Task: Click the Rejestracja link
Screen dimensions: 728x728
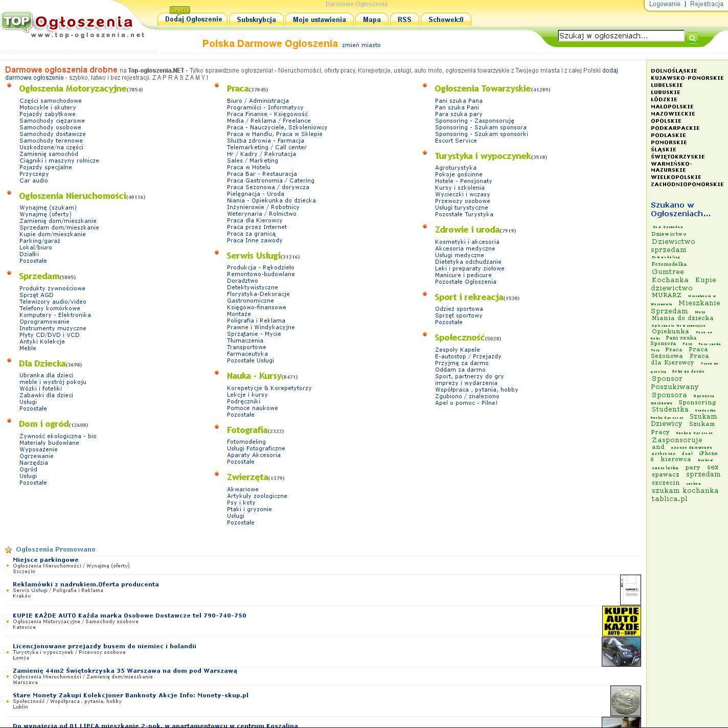Action: (x=706, y=4)
